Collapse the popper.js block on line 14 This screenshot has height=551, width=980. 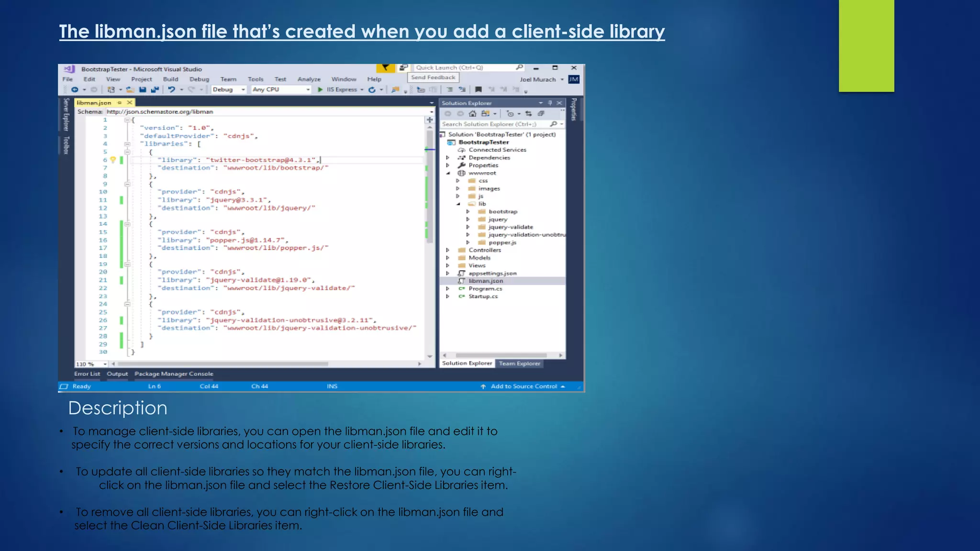(x=127, y=224)
